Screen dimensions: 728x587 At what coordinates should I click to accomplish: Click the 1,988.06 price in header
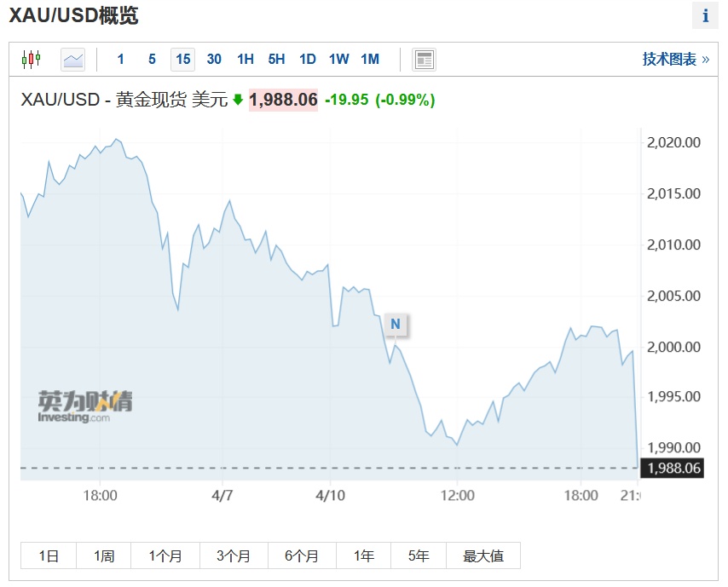pyautogui.click(x=283, y=100)
